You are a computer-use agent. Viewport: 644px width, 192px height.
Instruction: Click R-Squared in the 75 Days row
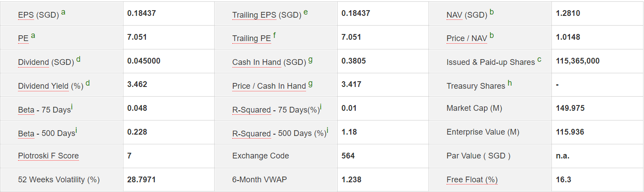(x=251, y=110)
